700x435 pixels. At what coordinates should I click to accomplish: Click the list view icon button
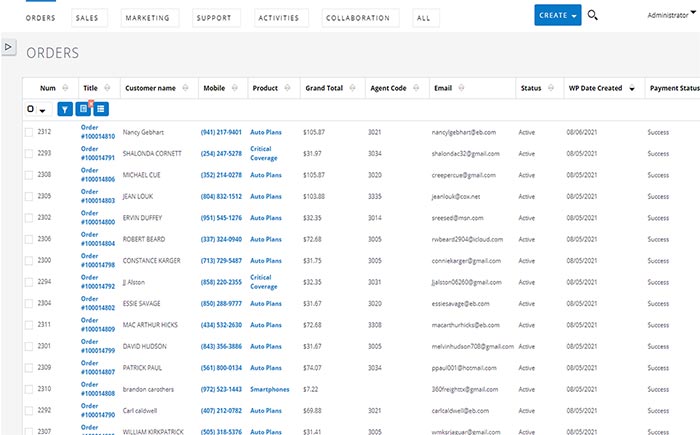(x=101, y=109)
